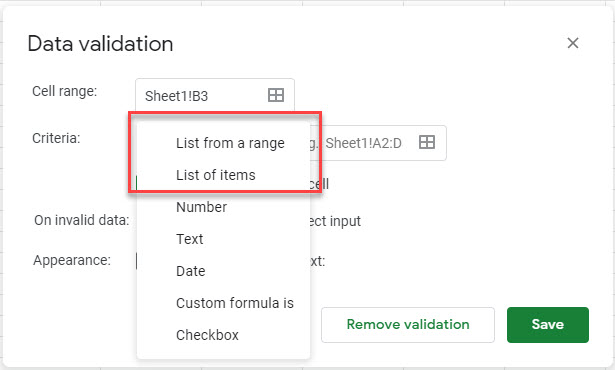This screenshot has height=370, width=615.
Task: Select 'Number' from criteria list
Action: pos(224,207)
